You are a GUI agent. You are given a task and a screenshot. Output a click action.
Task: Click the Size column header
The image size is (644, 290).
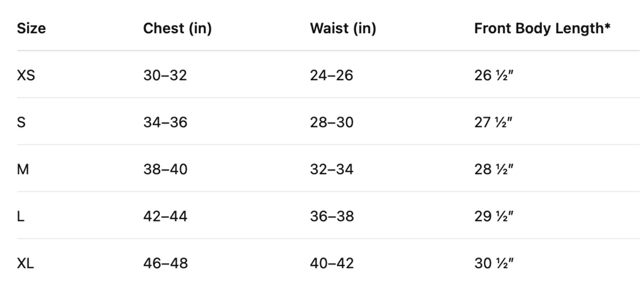pyautogui.click(x=31, y=28)
